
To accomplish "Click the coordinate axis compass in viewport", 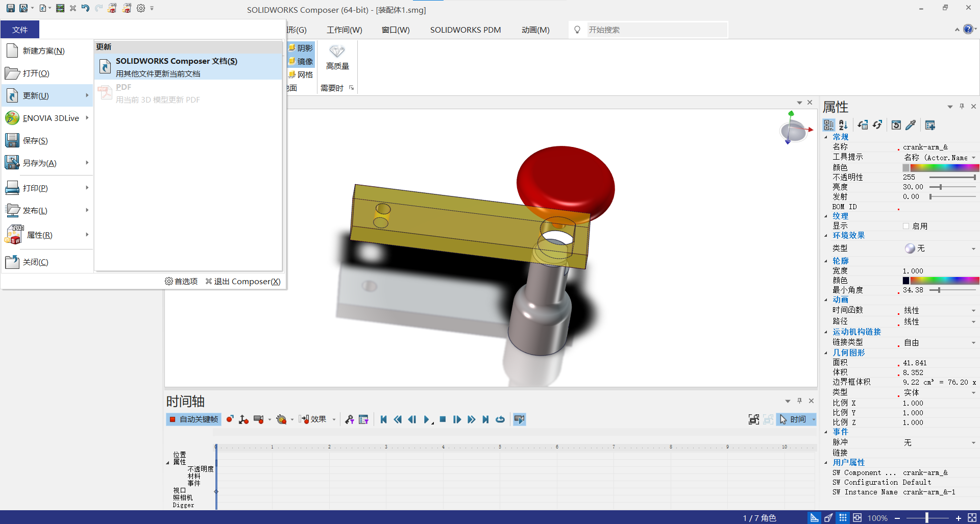I will click(x=794, y=128).
